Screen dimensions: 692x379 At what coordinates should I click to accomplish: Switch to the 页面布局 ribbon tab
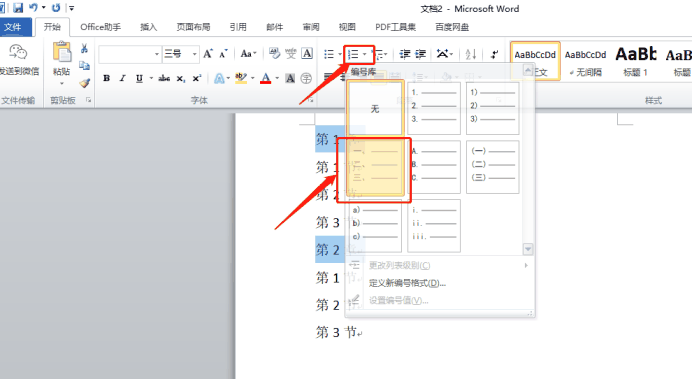pyautogui.click(x=193, y=27)
